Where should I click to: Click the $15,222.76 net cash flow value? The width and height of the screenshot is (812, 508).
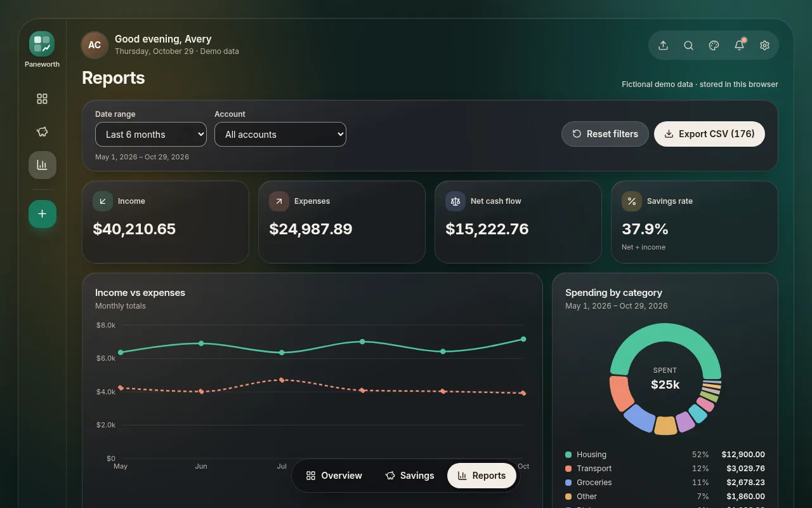pyautogui.click(x=487, y=229)
